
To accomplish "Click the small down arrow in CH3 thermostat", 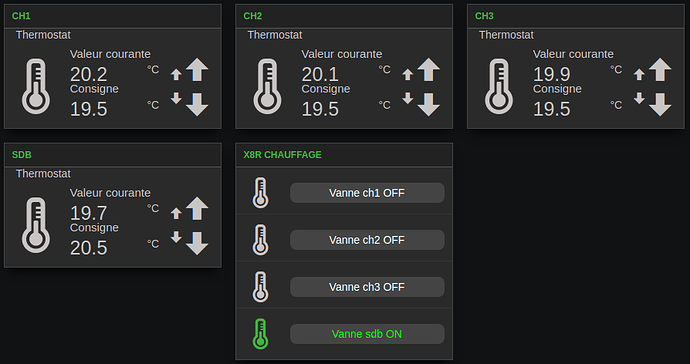I will click(639, 98).
